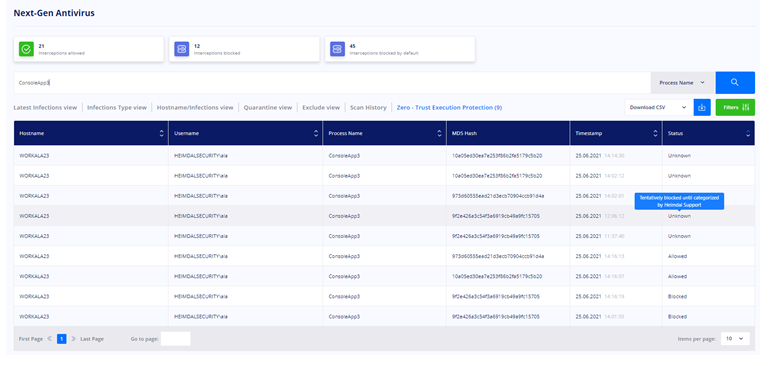Sort table by Hostname column arrows
The width and height of the screenshot is (773, 366).
point(161,133)
